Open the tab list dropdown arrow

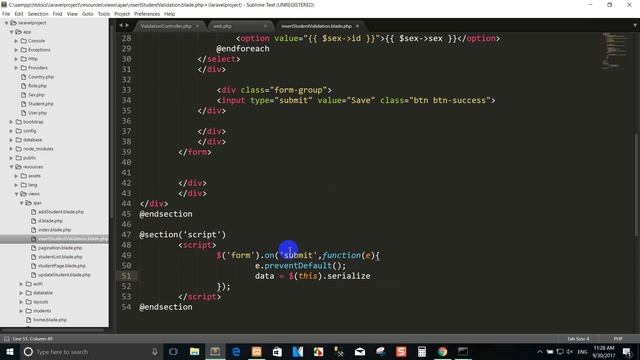coord(635,25)
